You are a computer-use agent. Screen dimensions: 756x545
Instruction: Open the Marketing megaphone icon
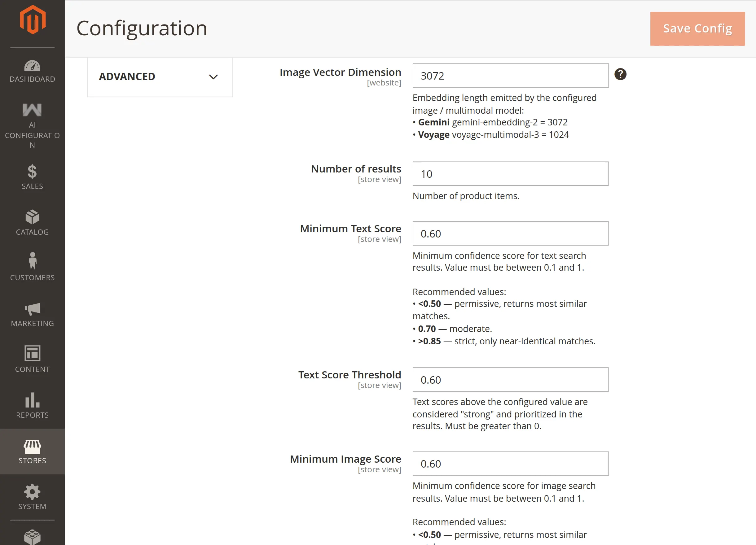tap(32, 309)
